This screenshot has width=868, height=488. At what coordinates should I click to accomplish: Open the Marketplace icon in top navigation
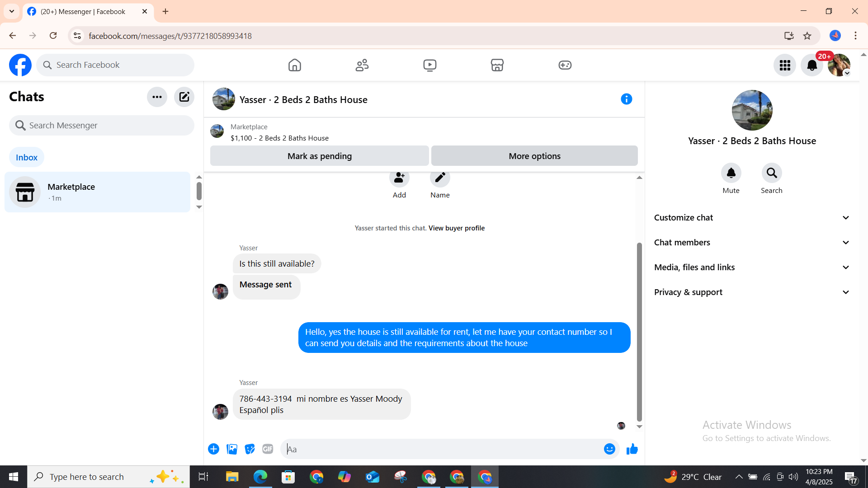[x=497, y=65]
